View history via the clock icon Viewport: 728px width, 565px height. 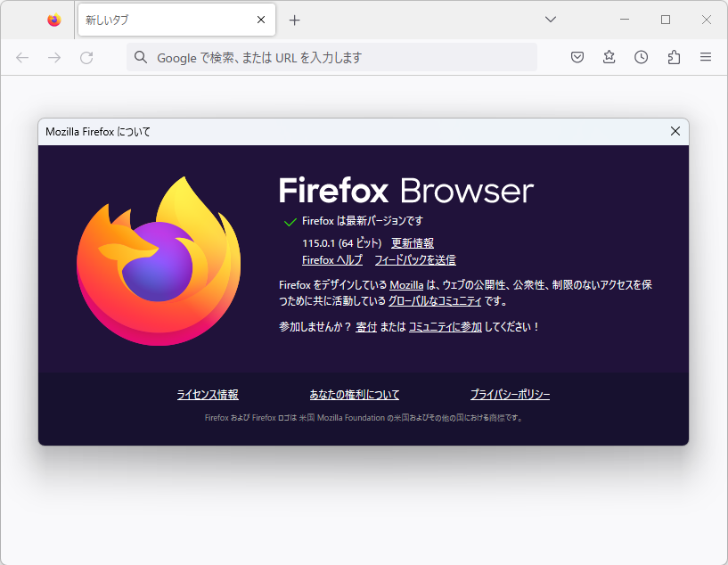pyautogui.click(x=641, y=57)
